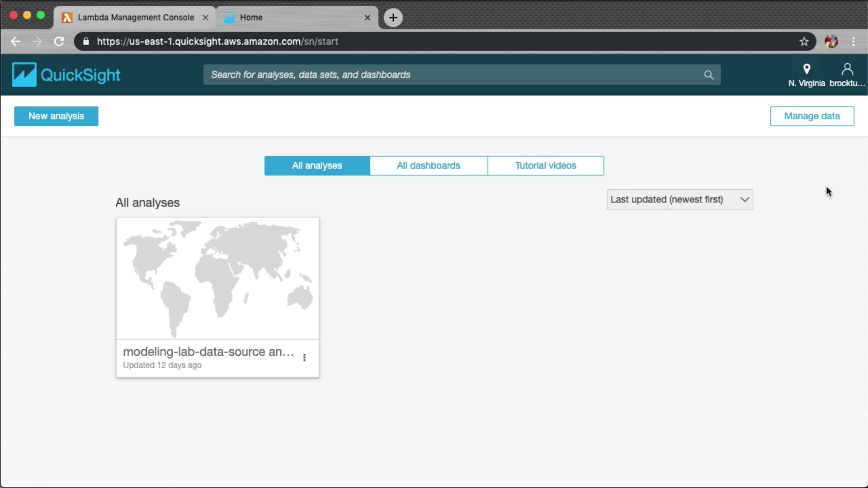Image resolution: width=868 pixels, height=488 pixels.
Task: Click the Manage data button
Action: pyautogui.click(x=811, y=116)
